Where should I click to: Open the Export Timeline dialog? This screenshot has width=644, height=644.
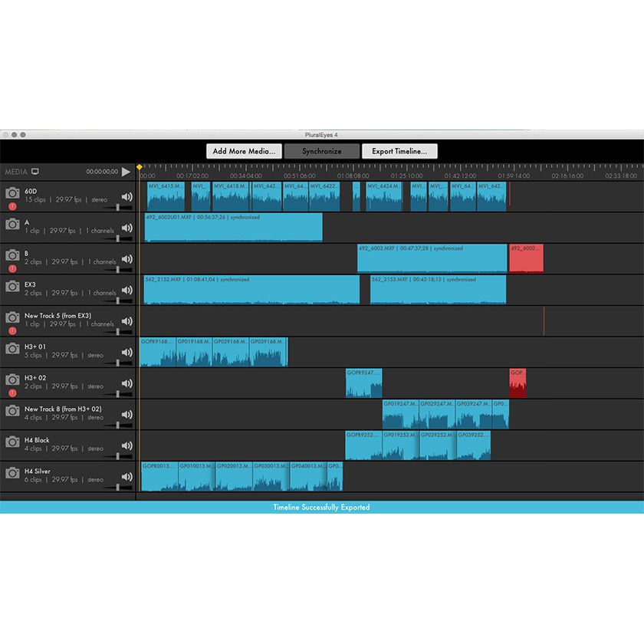click(x=399, y=151)
